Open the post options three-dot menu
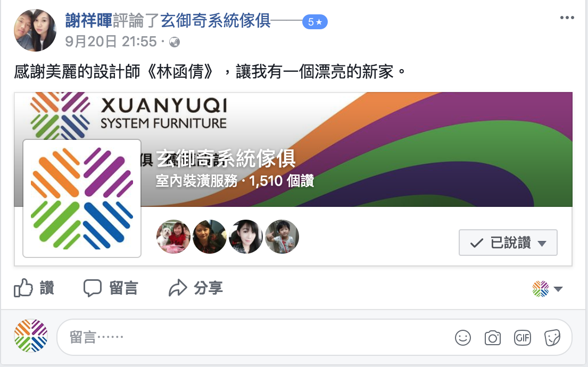Viewport: 588px width, 367px height. (x=567, y=18)
